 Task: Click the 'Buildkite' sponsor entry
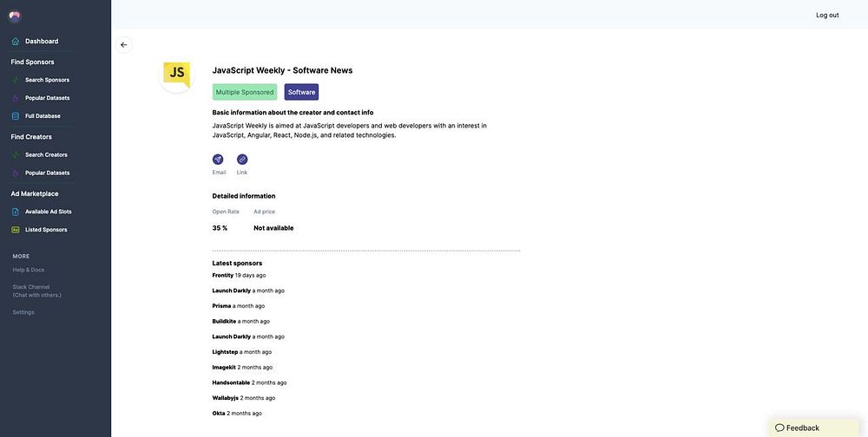pos(241,322)
